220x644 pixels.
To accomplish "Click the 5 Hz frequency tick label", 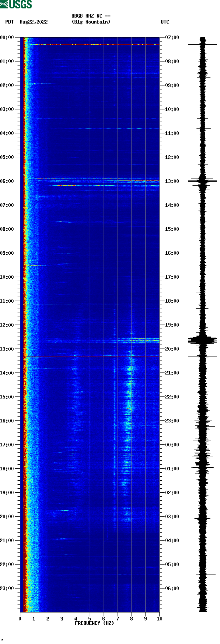I will (x=90, y=619).
